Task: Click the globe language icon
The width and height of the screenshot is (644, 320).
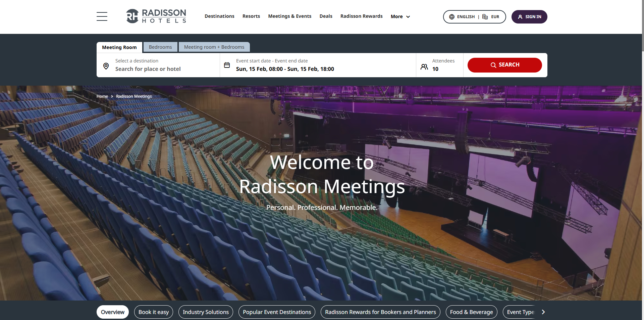Action: point(451,16)
